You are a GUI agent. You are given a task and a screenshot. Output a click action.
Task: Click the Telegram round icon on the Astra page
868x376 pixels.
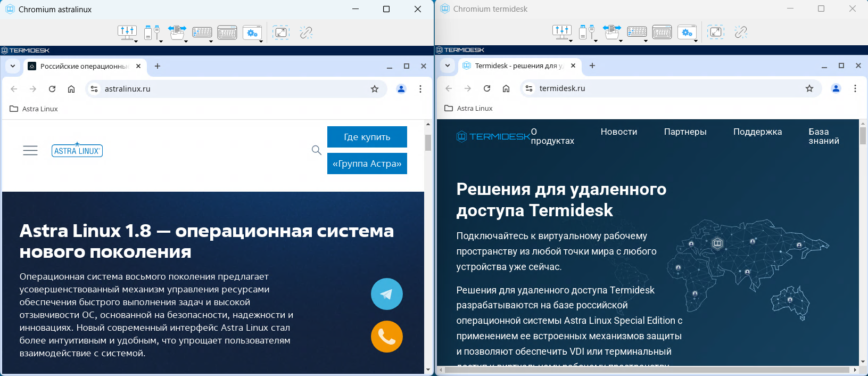coord(386,294)
